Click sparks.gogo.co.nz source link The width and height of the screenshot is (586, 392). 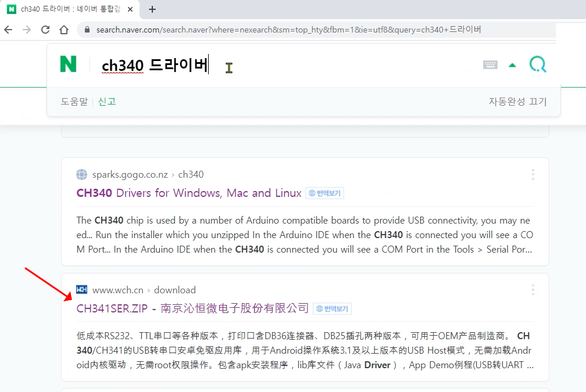coord(130,174)
